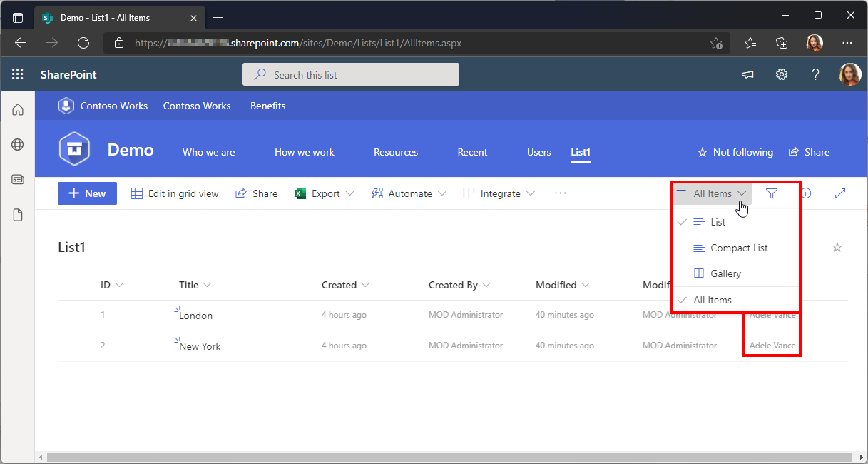Select the Gallery view layout

[x=725, y=273]
